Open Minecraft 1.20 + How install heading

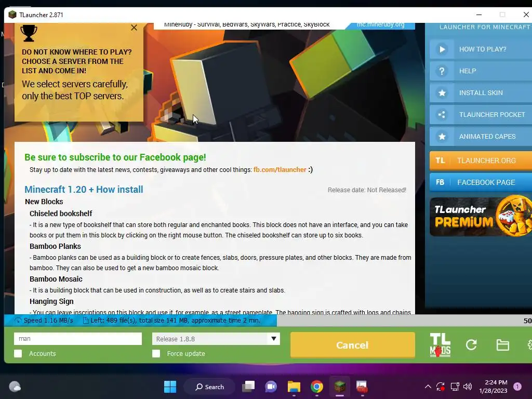coord(84,189)
